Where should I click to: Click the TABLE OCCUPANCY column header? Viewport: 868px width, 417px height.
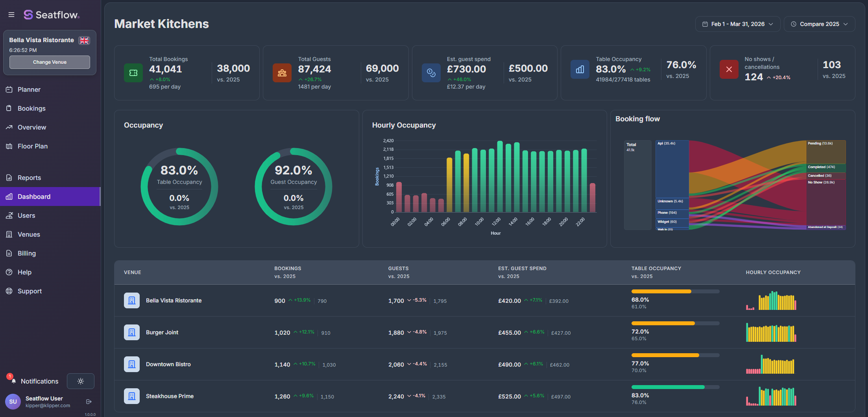coord(656,269)
